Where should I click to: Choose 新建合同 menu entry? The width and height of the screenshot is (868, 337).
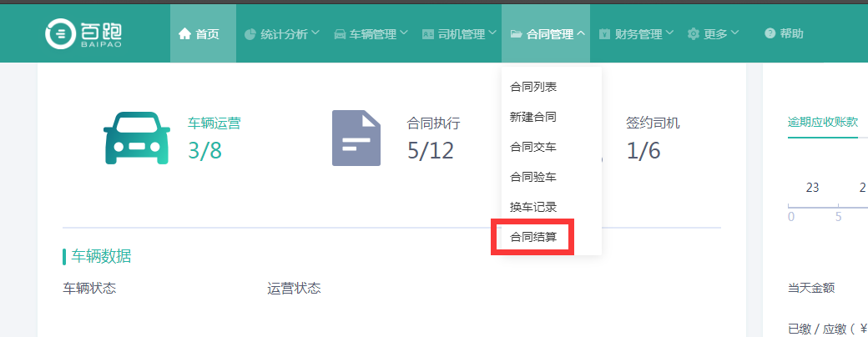pos(533,117)
